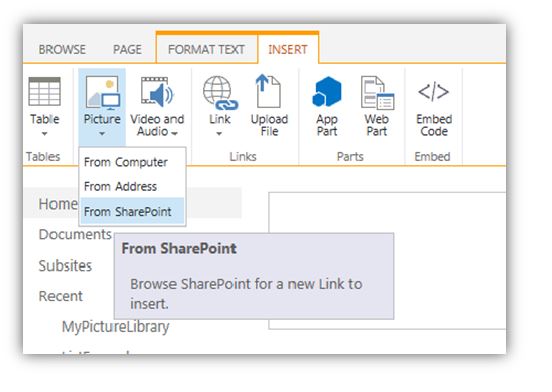
Task: Insert an App Part via its icon
Action: pyautogui.click(x=327, y=91)
